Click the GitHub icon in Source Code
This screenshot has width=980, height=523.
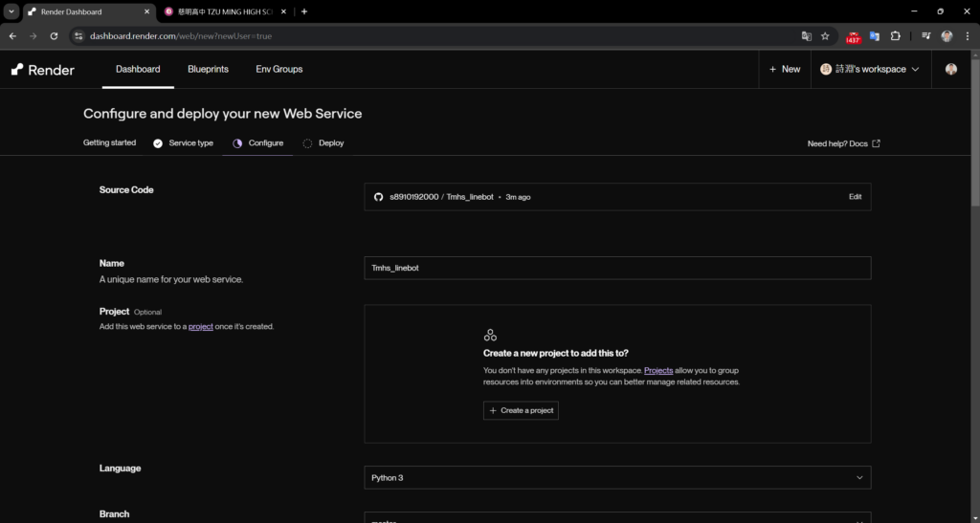pyautogui.click(x=378, y=197)
